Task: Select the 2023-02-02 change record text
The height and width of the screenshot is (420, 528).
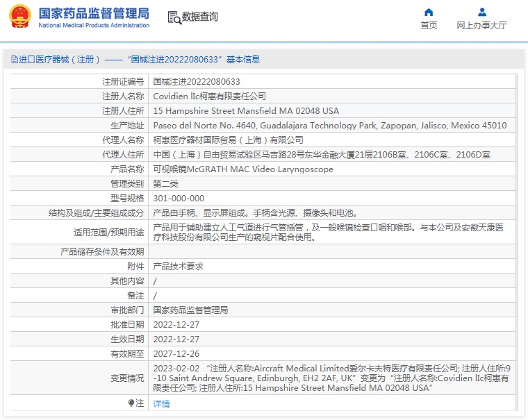Action: pyautogui.click(x=331, y=378)
